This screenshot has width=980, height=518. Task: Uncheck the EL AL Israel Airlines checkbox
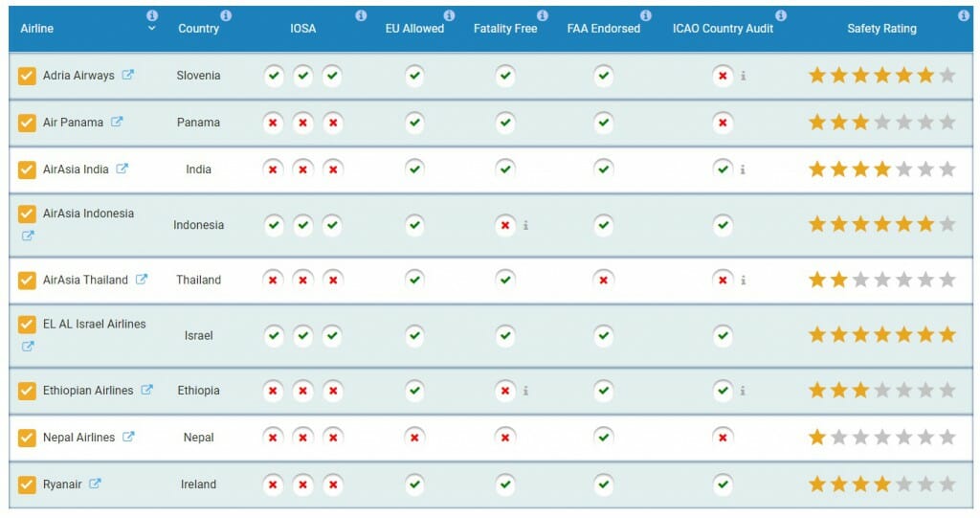27,325
